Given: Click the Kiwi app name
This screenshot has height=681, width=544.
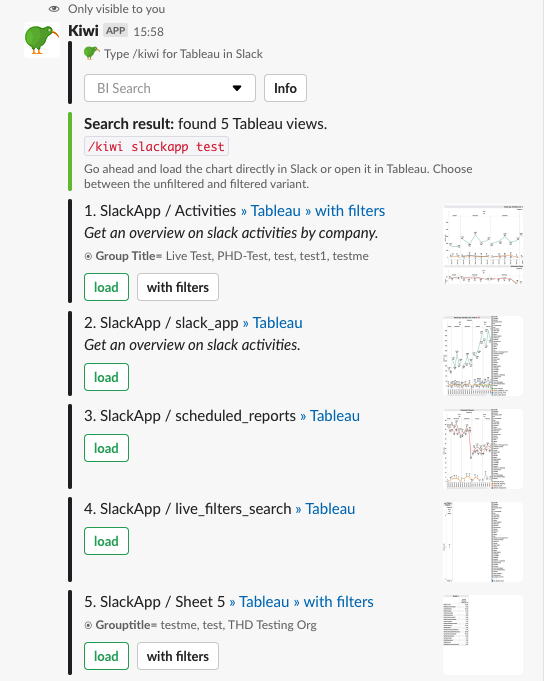Looking at the screenshot, I should [83, 31].
